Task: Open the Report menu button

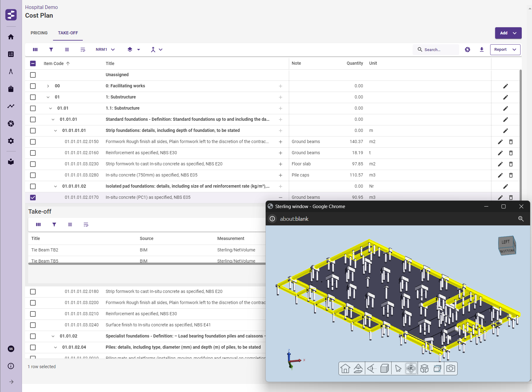Action: pyautogui.click(x=505, y=50)
